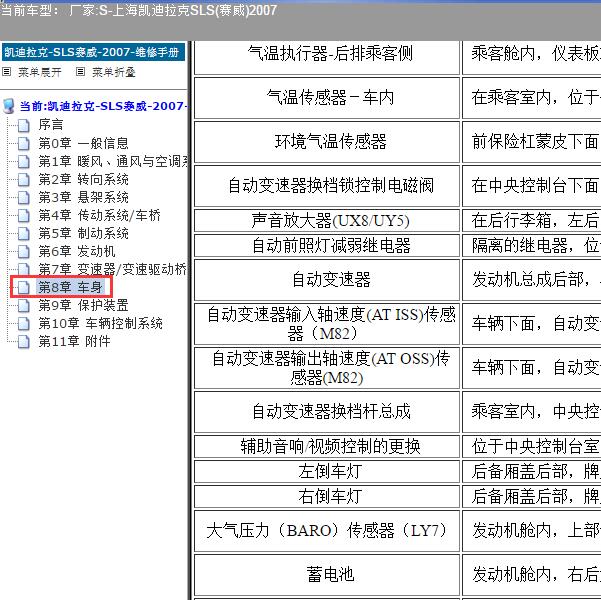Click the page icon beside 第9章 保护装置
Screen dimensions: 601x600
tap(24, 306)
